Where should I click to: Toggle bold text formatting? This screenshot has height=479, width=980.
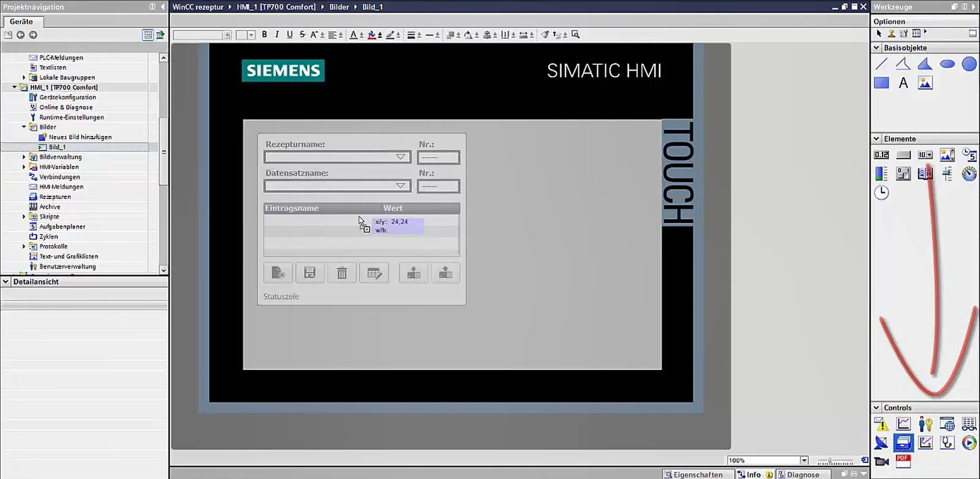point(265,35)
